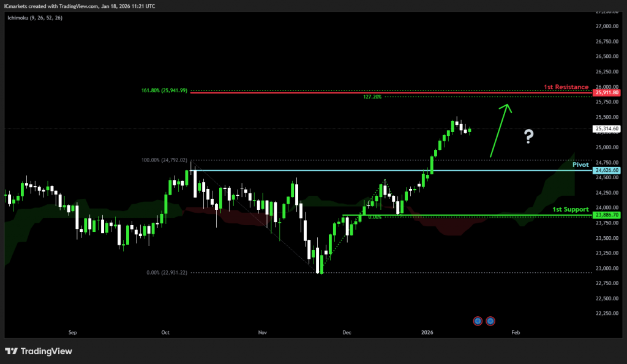The height and width of the screenshot is (364, 627).
Task: Click the blue 24,626.60 pivot price tag
Action: (607, 170)
